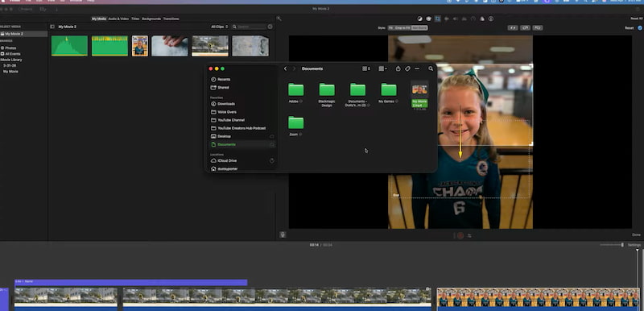This screenshot has width=644, height=311.
Task: Open Finder more actions icon
Action: [x=417, y=68]
